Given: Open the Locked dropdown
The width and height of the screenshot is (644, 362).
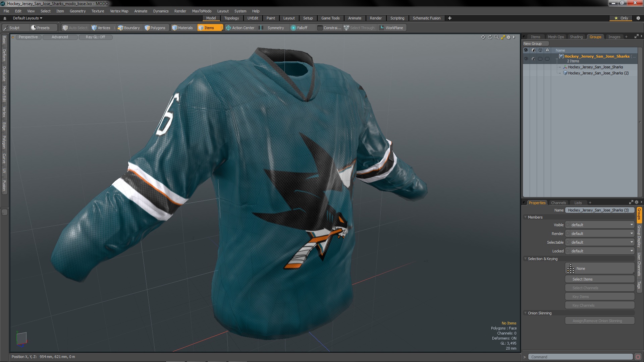Looking at the screenshot, I should pos(602,251).
